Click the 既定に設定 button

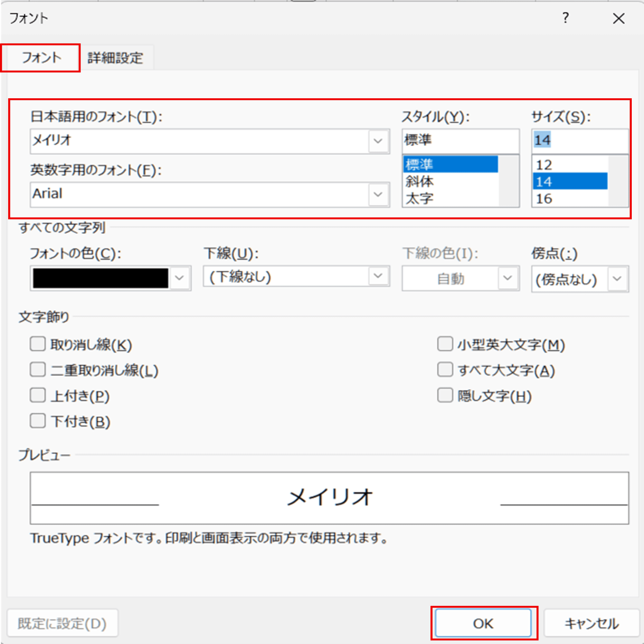click(62, 623)
